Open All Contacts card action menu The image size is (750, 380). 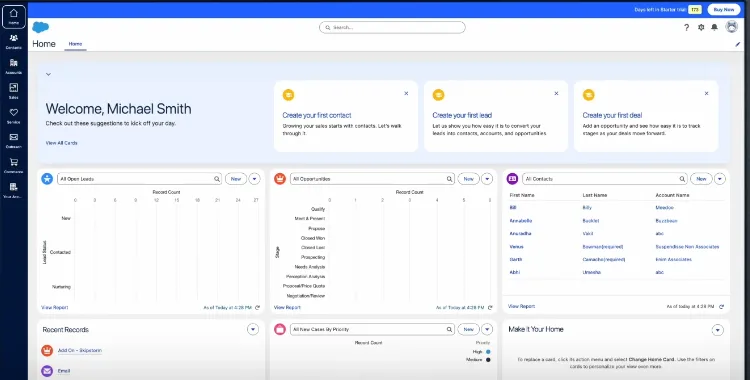pos(720,179)
